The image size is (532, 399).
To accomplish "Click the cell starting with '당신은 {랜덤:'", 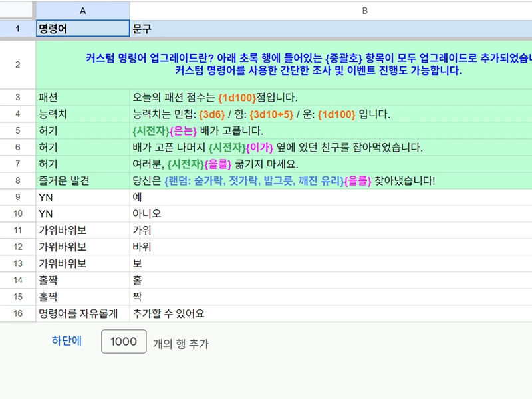I will click(331, 180).
